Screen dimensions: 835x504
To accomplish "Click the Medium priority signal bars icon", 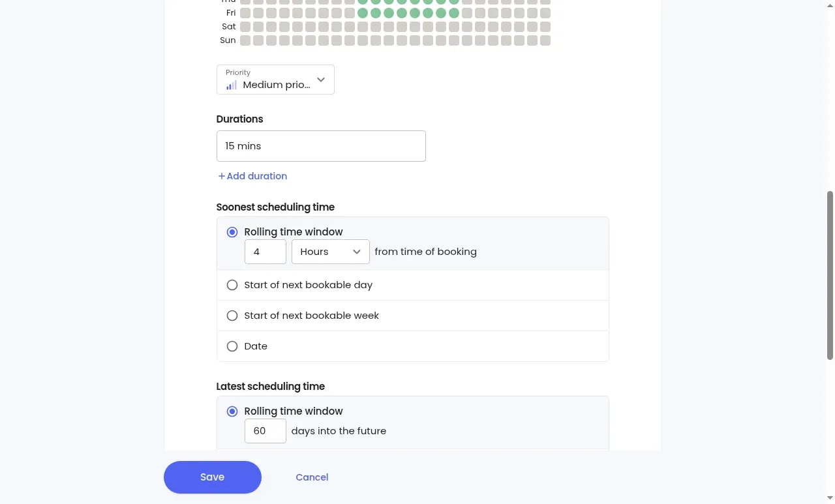I will (232, 85).
